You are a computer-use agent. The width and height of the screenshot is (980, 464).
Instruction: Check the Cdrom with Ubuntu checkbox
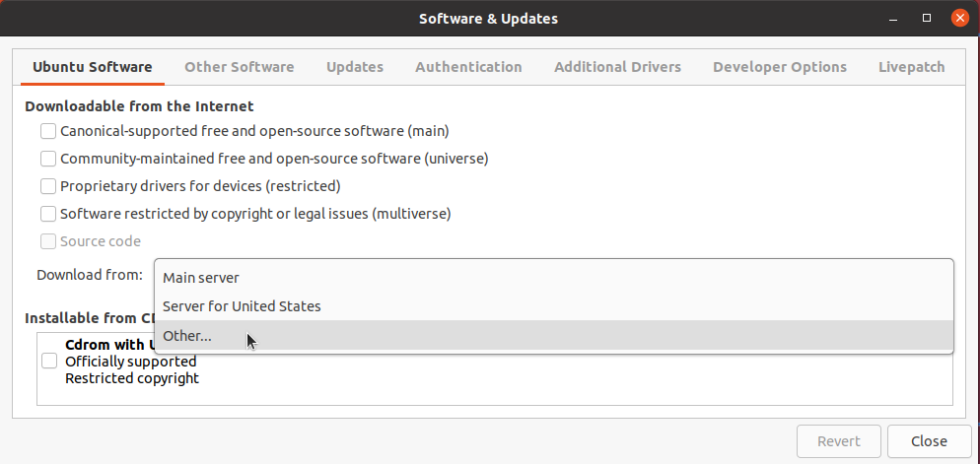tap(48, 361)
